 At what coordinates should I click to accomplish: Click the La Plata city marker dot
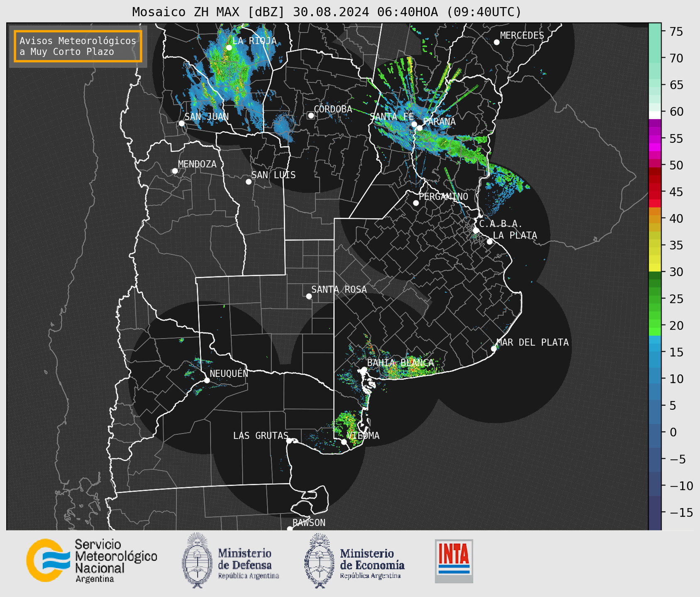click(x=490, y=242)
